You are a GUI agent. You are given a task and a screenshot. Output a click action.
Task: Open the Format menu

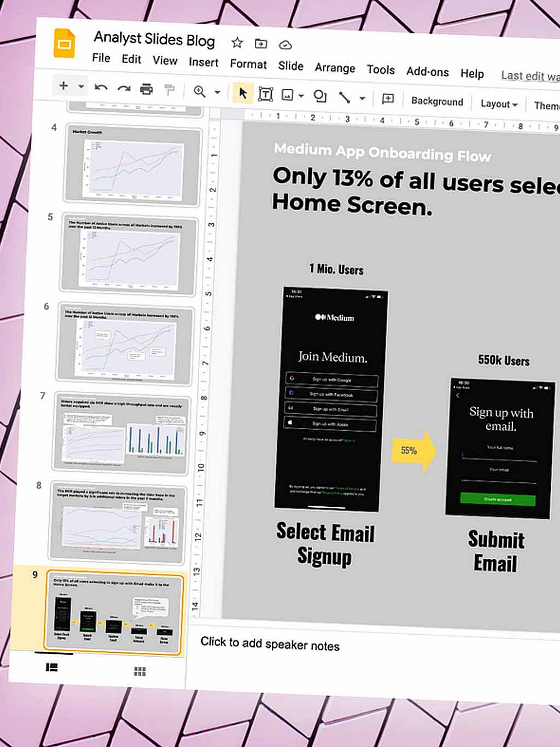click(248, 64)
